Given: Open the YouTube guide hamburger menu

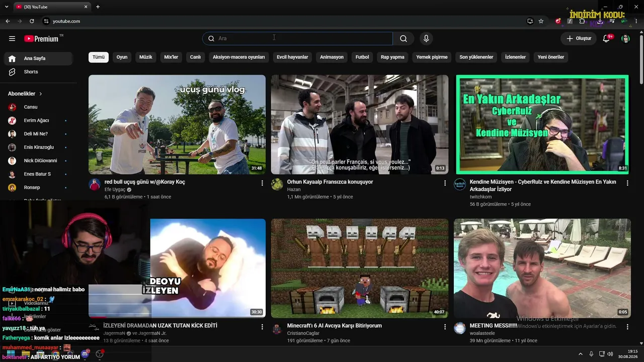Looking at the screenshot, I should [x=12, y=39].
